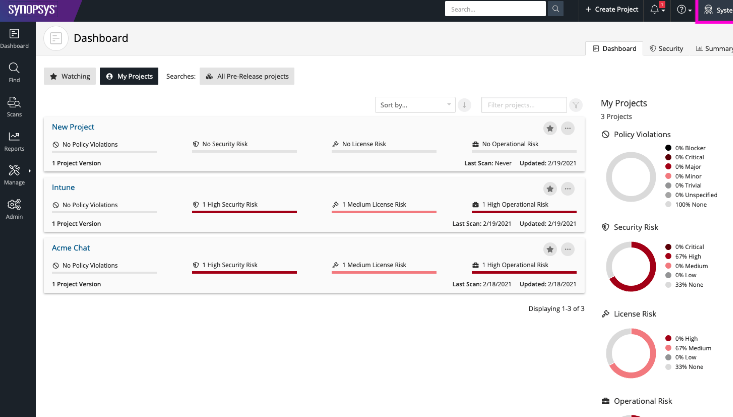
Task: Click the Policy Violations heading icon
Action: click(x=605, y=134)
